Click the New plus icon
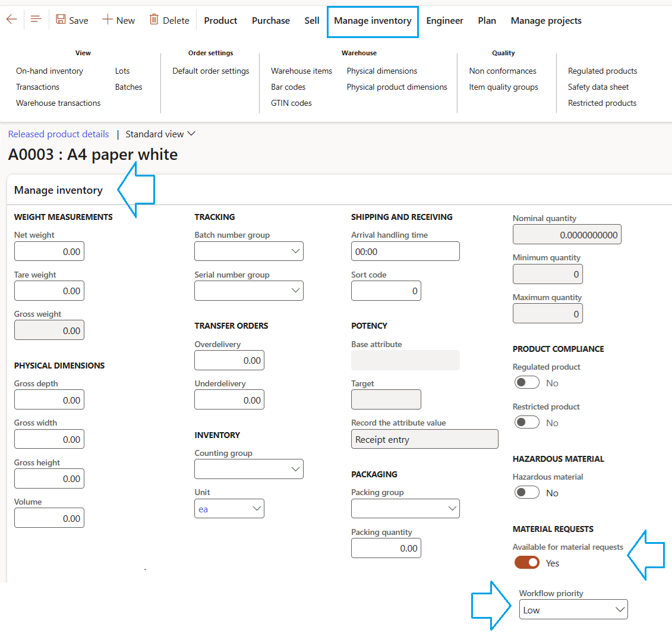The width and height of the screenshot is (672, 633). (x=108, y=20)
